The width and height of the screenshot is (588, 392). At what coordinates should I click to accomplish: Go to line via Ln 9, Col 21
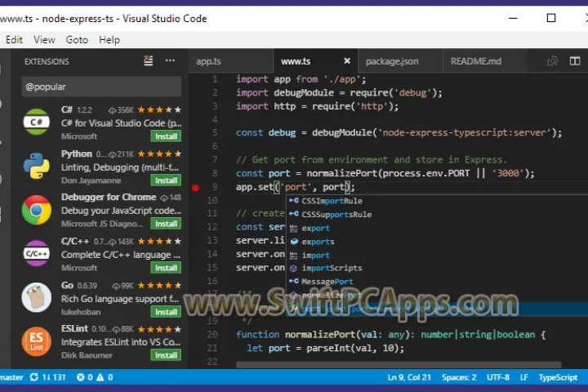point(409,377)
